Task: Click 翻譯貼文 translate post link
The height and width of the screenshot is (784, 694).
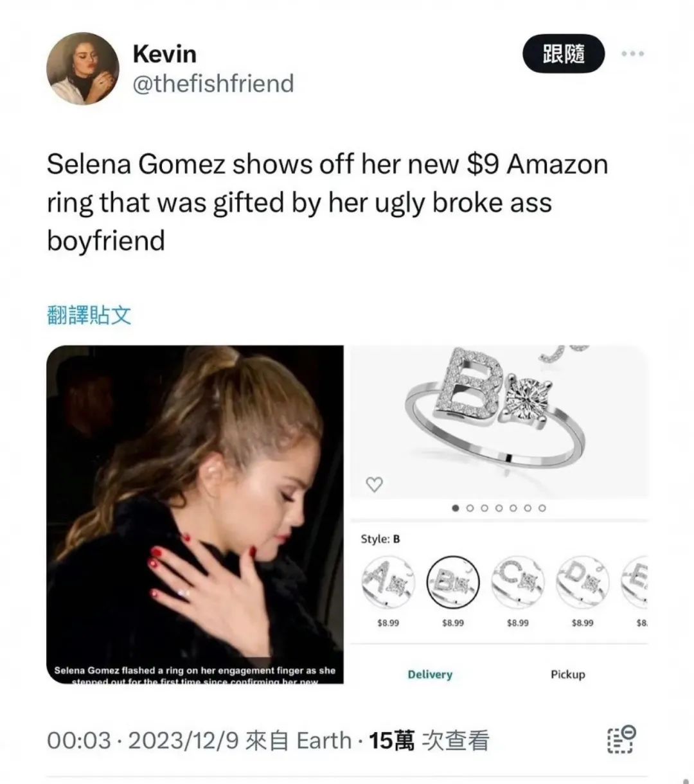Action: 89,315
